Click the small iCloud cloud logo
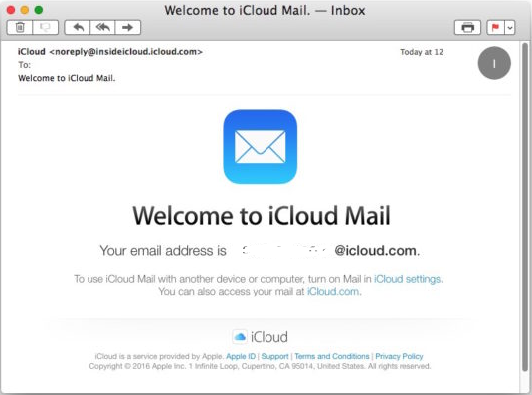The image size is (532, 395). point(240,337)
